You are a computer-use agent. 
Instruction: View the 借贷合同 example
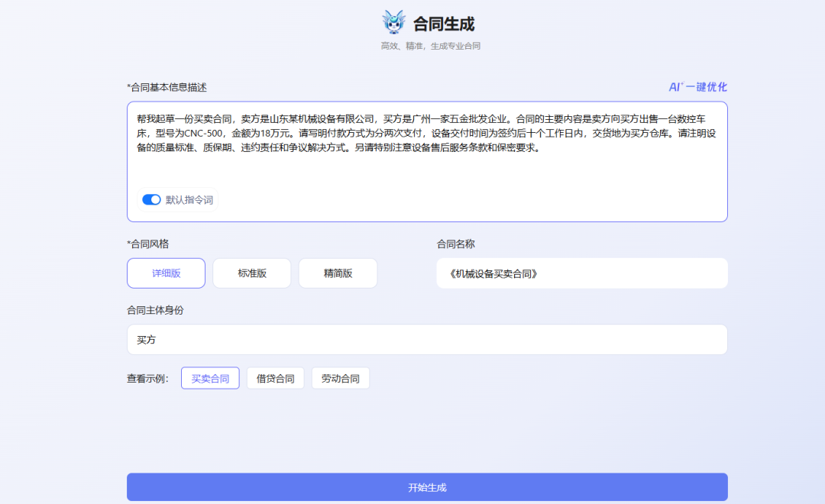coord(275,378)
